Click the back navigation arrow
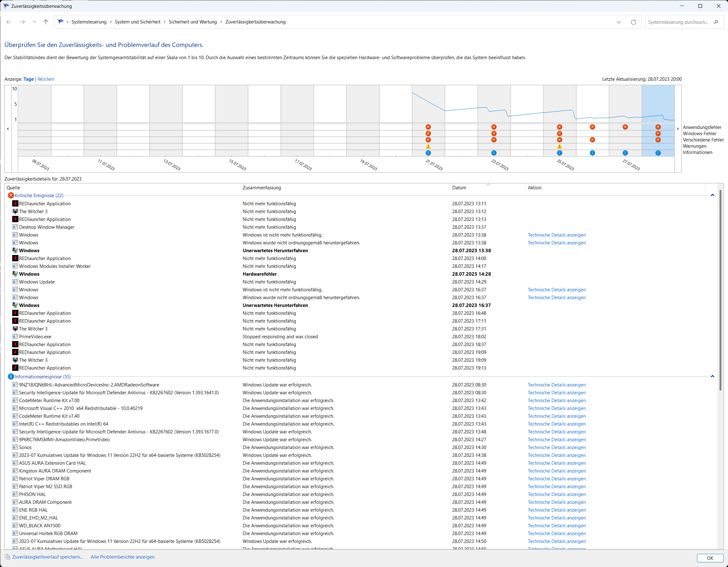Viewport: 728px width, 567px height. (9, 22)
